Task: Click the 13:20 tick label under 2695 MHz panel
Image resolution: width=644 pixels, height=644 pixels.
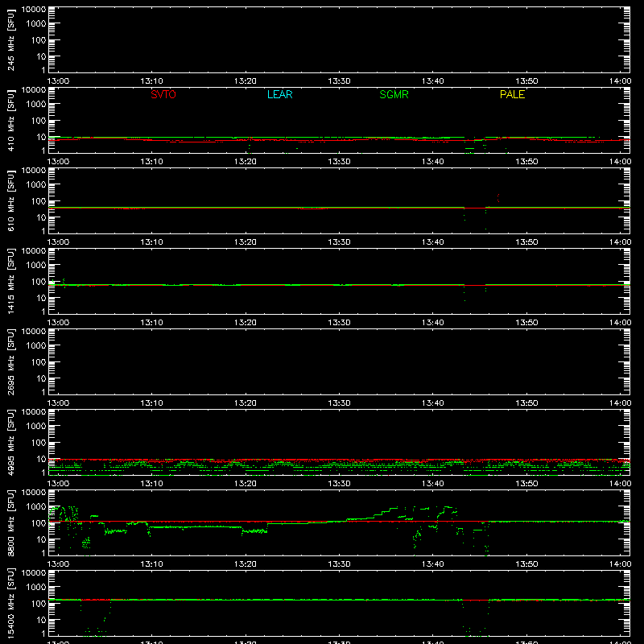Action: (246, 403)
